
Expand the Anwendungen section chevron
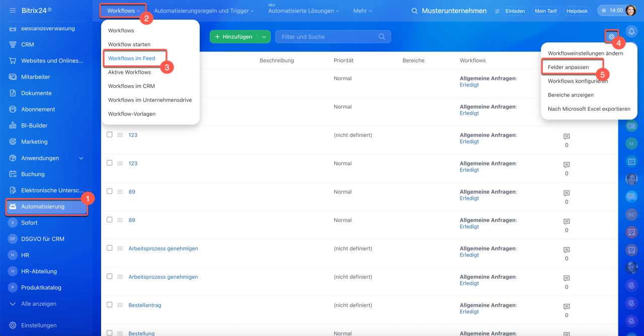pyautogui.click(x=81, y=158)
